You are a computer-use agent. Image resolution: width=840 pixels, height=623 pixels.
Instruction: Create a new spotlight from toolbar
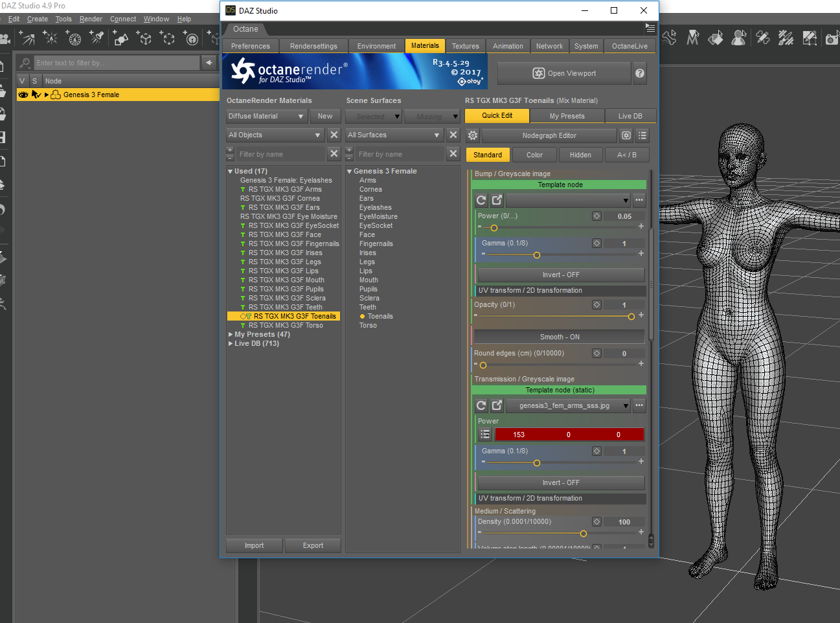pyautogui.click(x=97, y=39)
